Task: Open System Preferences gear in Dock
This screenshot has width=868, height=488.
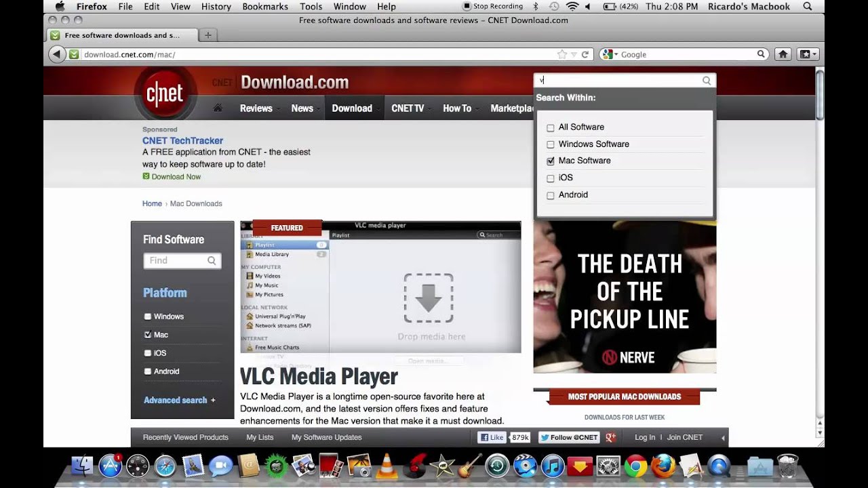Action: pos(608,466)
